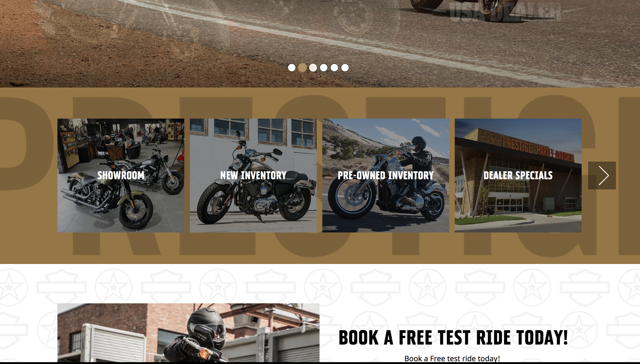This screenshot has height=364, width=640.
Task: Select the highlighted gold second slide dot
Action: [x=302, y=68]
